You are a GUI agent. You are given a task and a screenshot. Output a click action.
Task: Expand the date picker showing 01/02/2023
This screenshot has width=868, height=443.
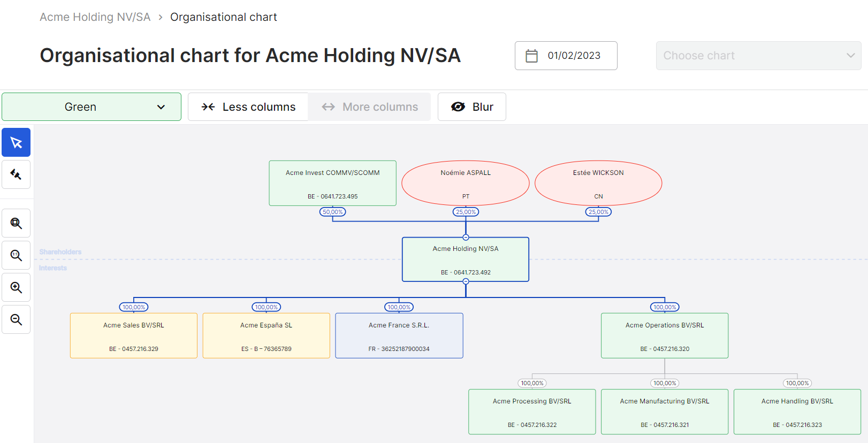click(x=566, y=56)
